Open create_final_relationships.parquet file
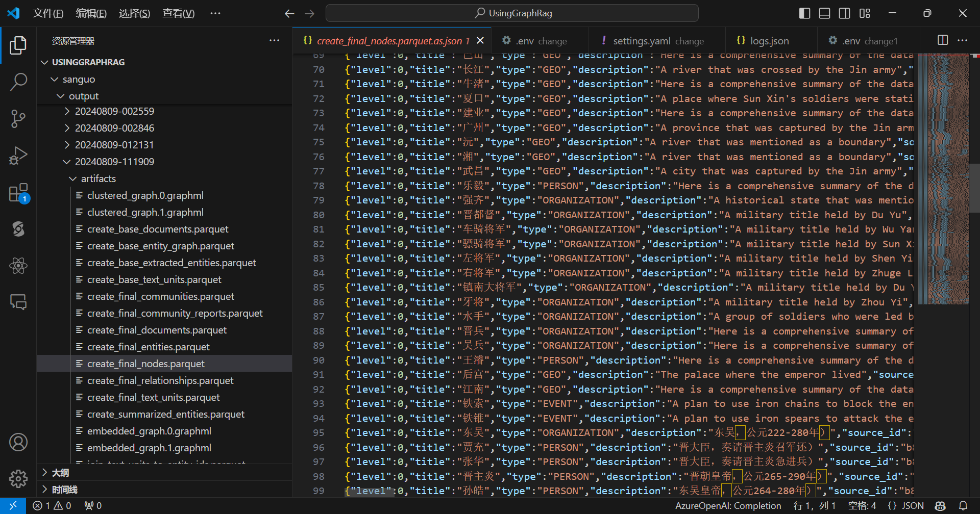This screenshot has width=980, height=514. [x=160, y=380]
